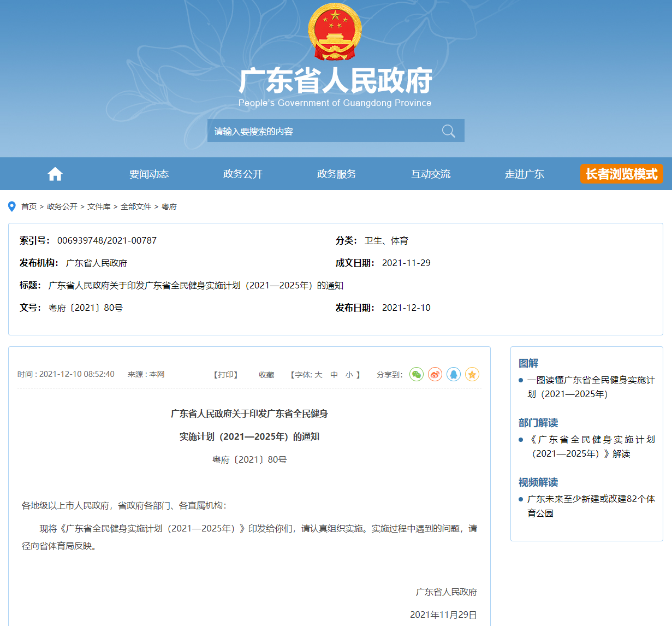The width and height of the screenshot is (672, 626).
Task: Click the search magnifier icon
Action: 449,131
